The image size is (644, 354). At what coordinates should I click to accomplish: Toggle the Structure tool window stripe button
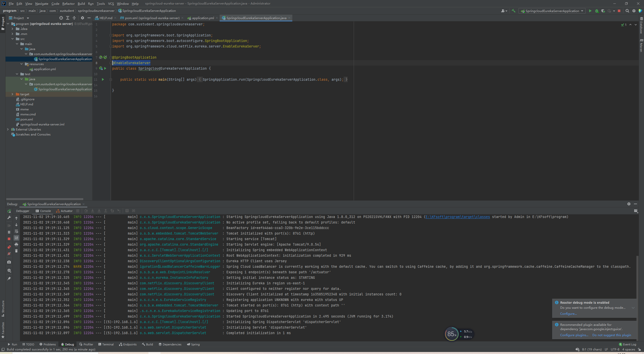click(3, 308)
